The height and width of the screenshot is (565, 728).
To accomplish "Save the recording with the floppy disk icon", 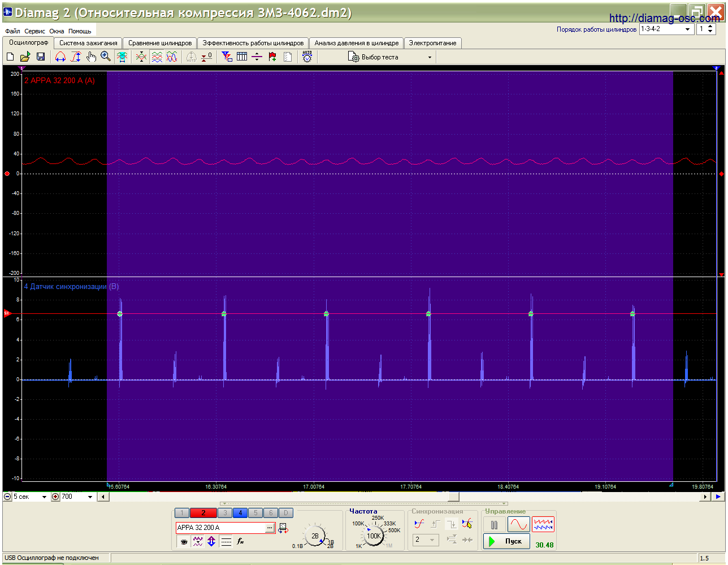I will click(41, 57).
